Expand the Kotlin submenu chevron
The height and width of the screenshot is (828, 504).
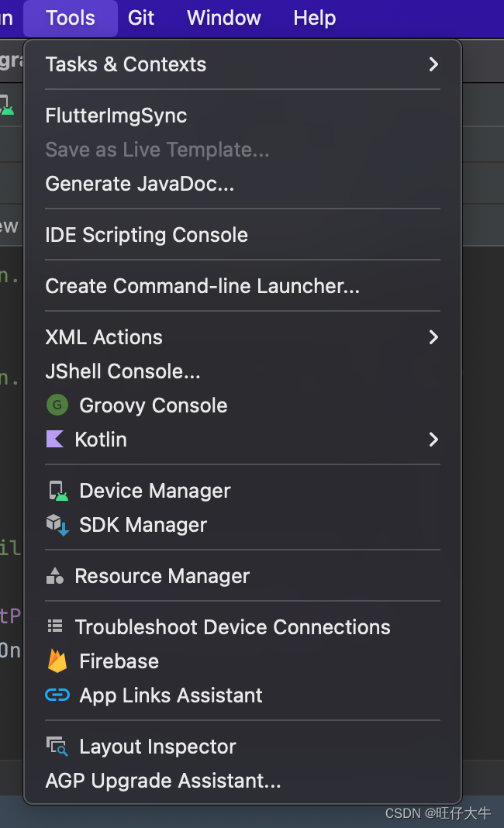[433, 440]
